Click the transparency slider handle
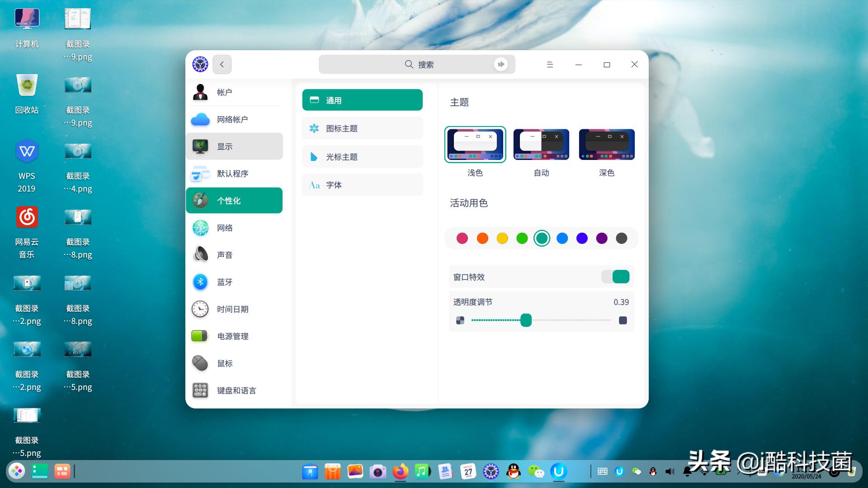Image resolution: width=868 pixels, height=488 pixels. (x=526, y=320)
